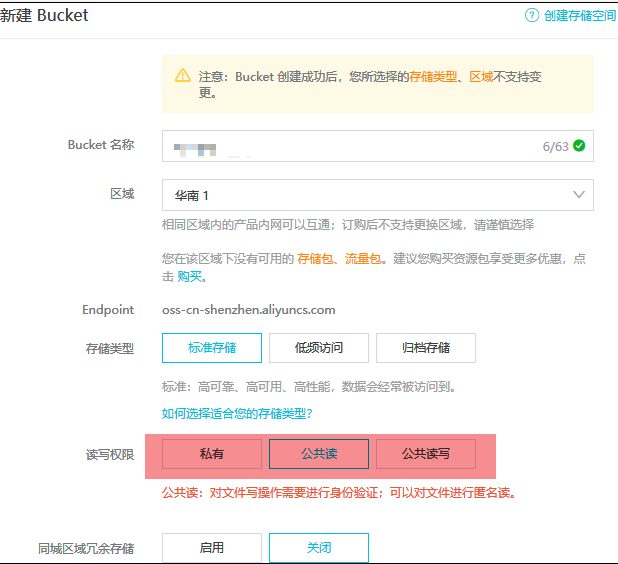Set read/write permission to 私有
The width and height of the screenshot is (618, 564).
pos(212,454)
